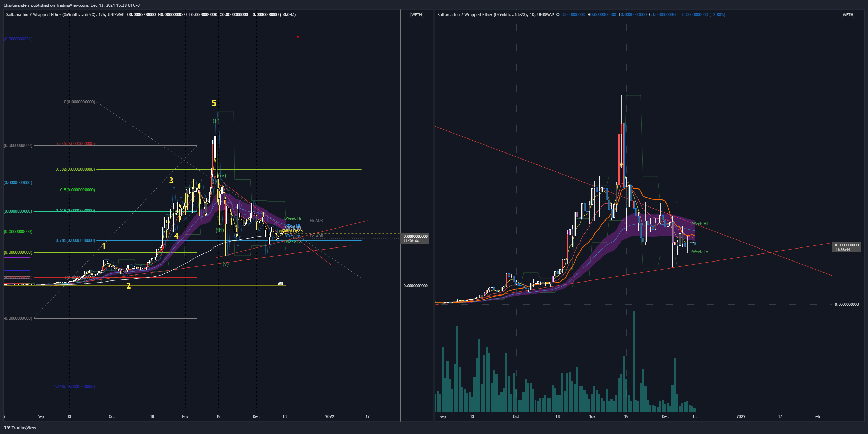Click the Hi-ADR label on the left chart
The image size is (868, 434).
pyautogui.click(x=316, y=221)
